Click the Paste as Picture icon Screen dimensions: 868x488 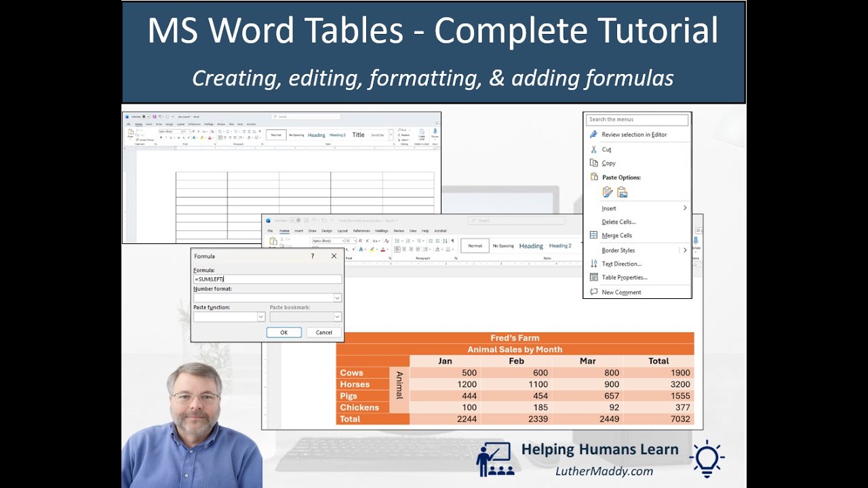(623, 192)
